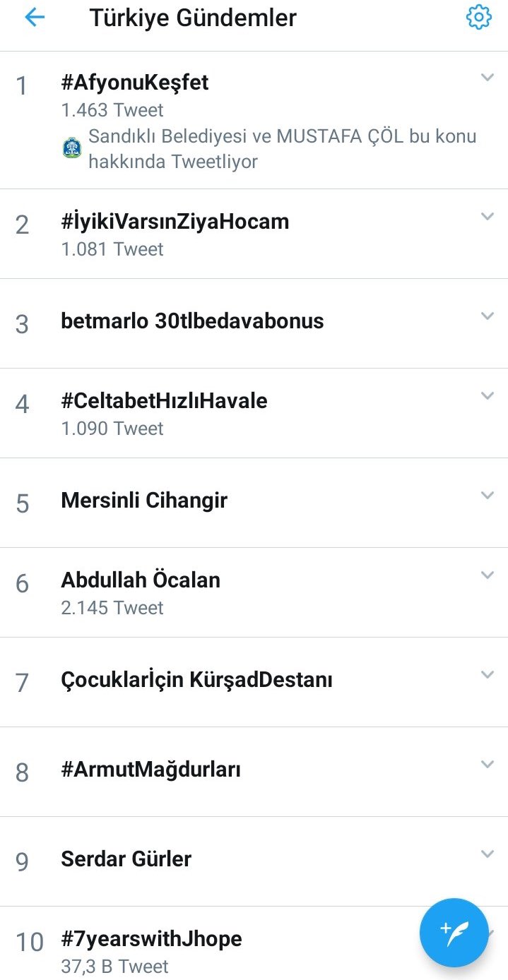Screen dimensions: 508x980
Task: Expand chevron next to Mersinli Cihangir
Action: (488, 496)
